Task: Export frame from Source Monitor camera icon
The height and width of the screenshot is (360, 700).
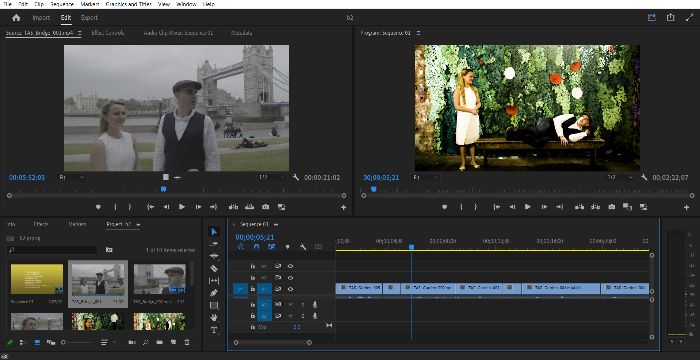Action: [266, 207]
